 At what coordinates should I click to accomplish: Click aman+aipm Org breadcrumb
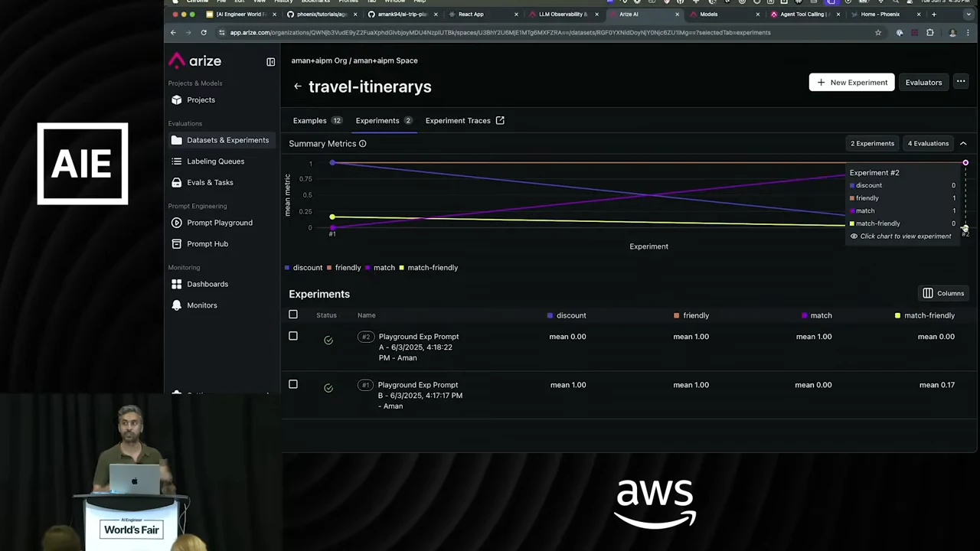[x=319, y=60]
